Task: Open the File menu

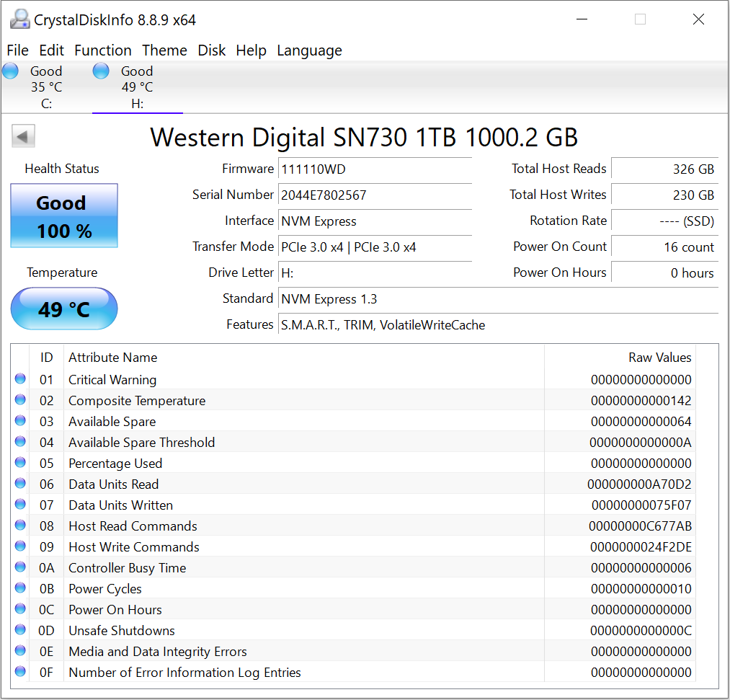Action: pyautogui.click(x=17, y=50)
